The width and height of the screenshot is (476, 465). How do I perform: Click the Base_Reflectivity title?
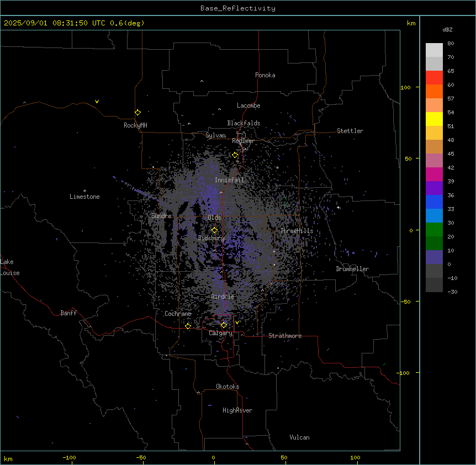click(x=238, y=8)
